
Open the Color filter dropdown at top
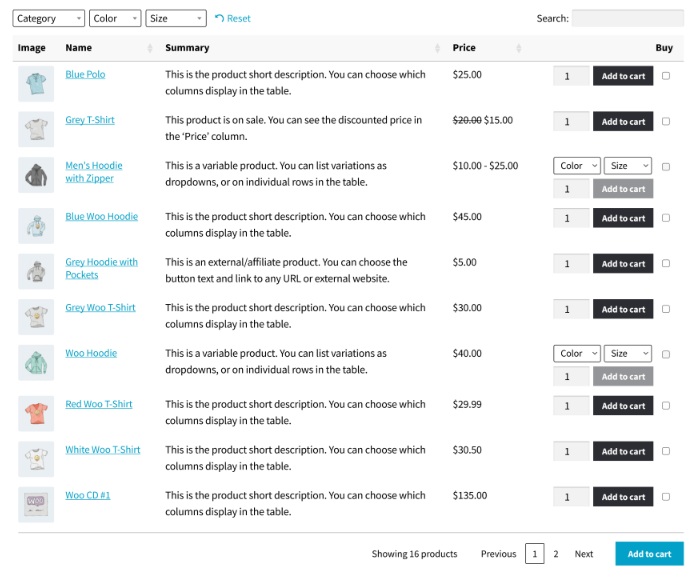point(116,18)
